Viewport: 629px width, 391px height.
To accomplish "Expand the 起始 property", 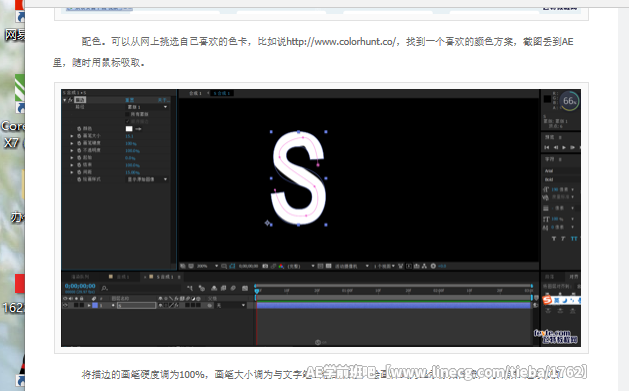I will click(x=72, y=158).
